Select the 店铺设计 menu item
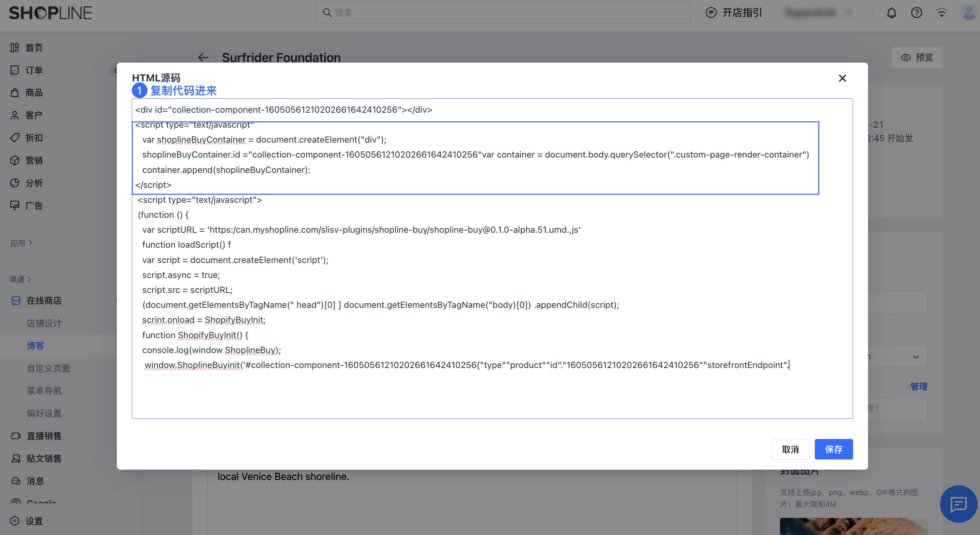This screenshot has height=535, width=980. click(x=44, y=323)
